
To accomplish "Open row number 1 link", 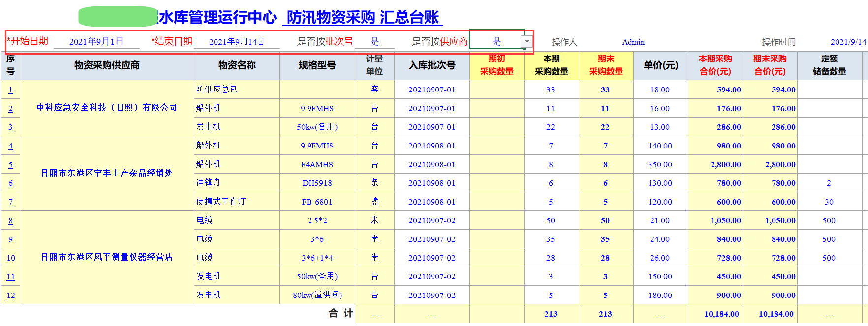I will coord(10,90).
